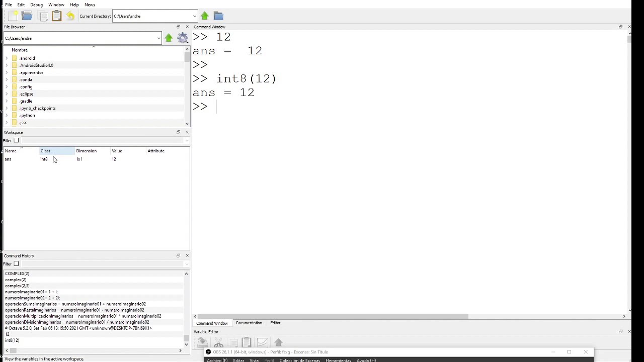Image resolution: width=644 pixels, height=362 pixels.
Task: Undock the Workspace panel
Action: tap(178, 132)
